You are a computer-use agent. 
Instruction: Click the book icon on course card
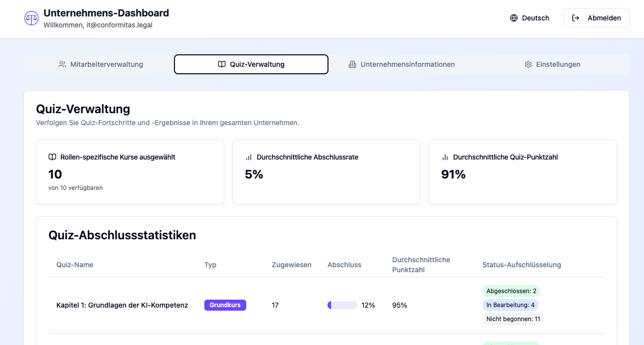pyautogui.click(x=52, y=157)
